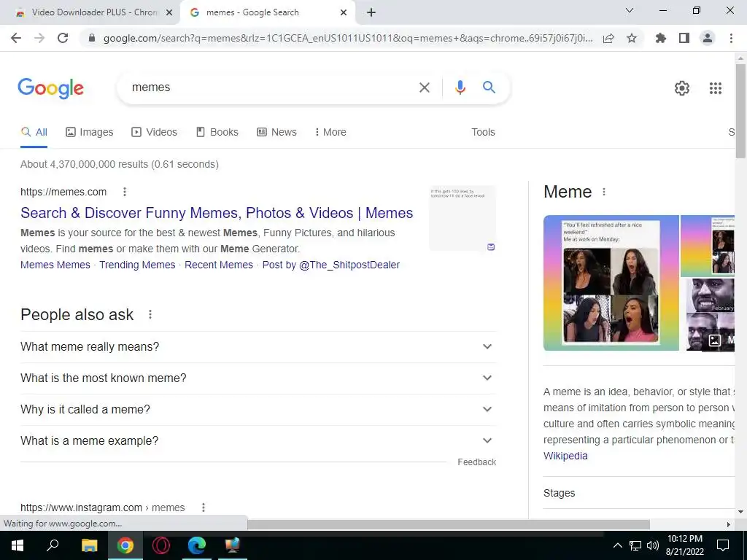This screenshot has height=560, width=747.
Task: Click the https://www.instagram.com result URL
Action: coord(102,507)
